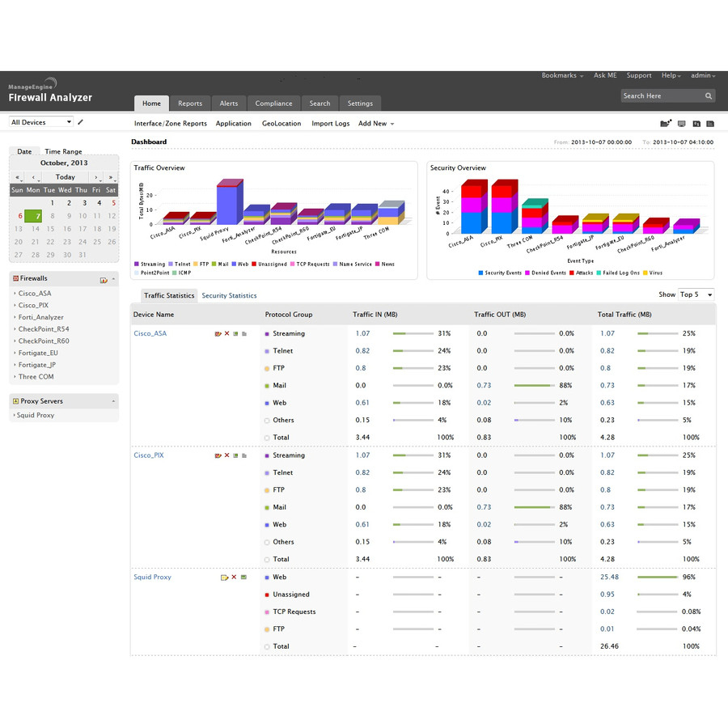This screenshot has height=728, width=728.
Task: Click the magnifier icon in the search box
Action: pos(708,96)
